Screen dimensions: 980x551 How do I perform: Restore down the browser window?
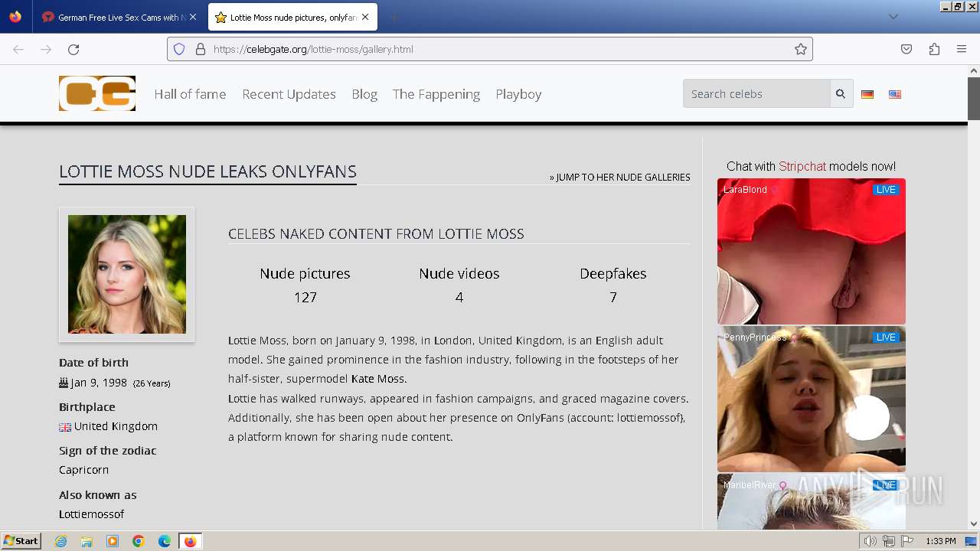(x=958, y=6)
